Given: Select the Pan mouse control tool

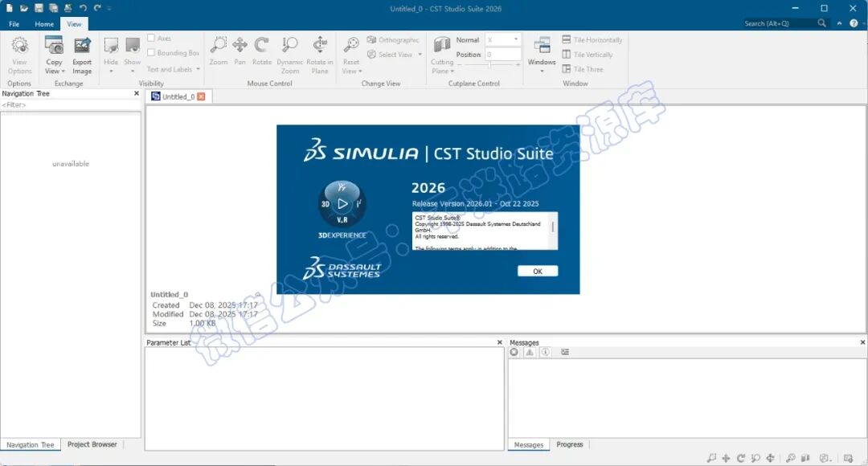Looking at the screenshot, I should [240, 51].
